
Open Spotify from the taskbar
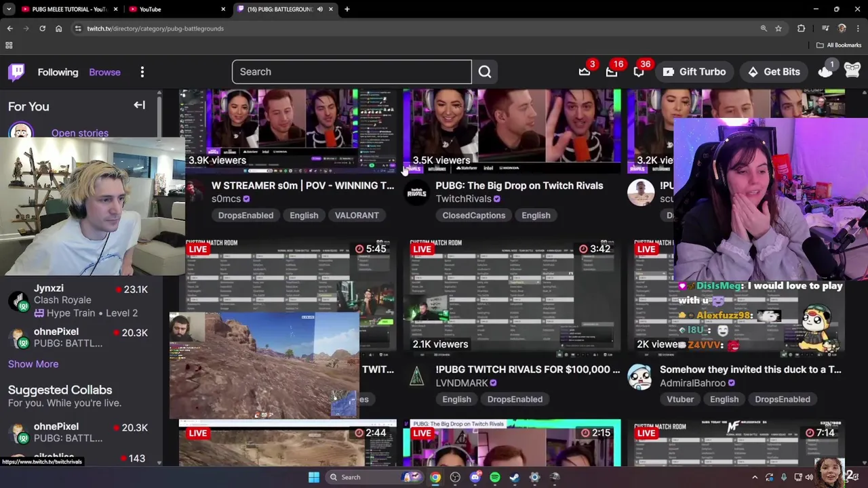click(x=495, y=477)
